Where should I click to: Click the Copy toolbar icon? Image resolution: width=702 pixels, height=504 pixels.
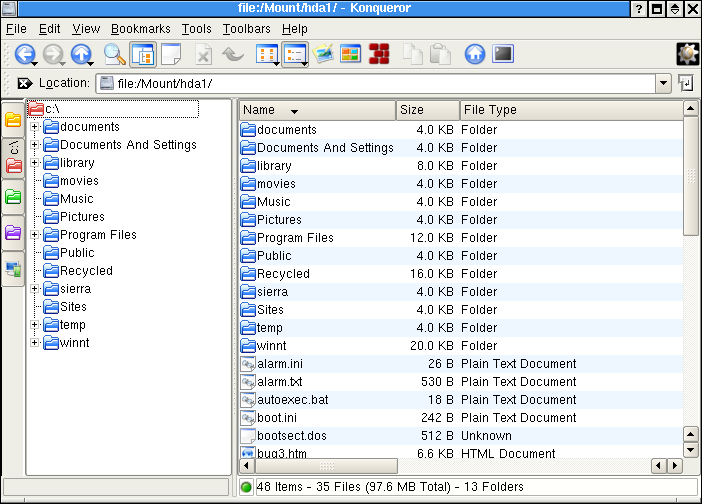(x=412, y=55)
